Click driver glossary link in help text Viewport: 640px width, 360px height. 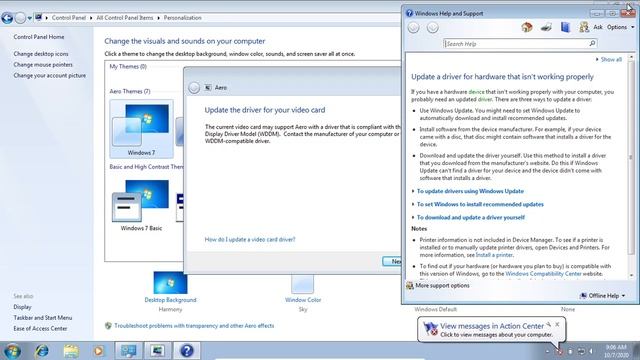[485, 99]
